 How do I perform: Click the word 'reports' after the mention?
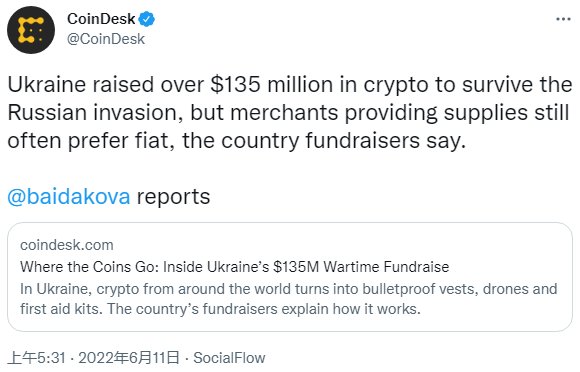pyautogui.click(x=173, y=196)
